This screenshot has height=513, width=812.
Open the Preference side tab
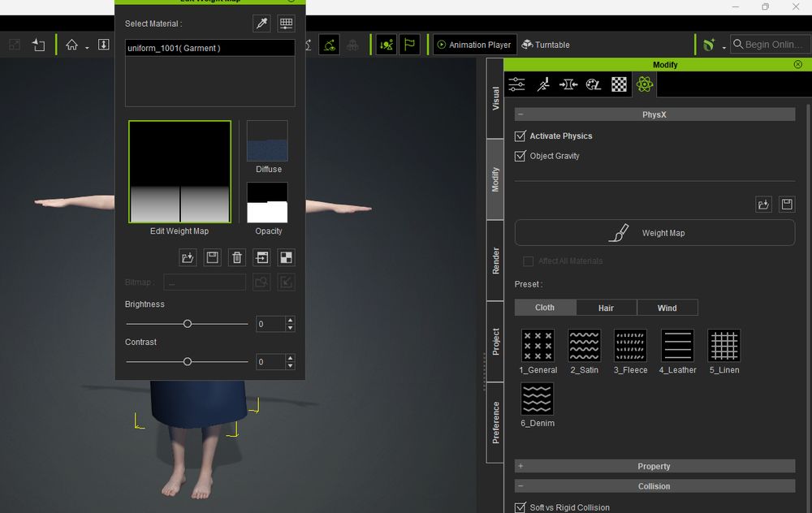point(495,422)
